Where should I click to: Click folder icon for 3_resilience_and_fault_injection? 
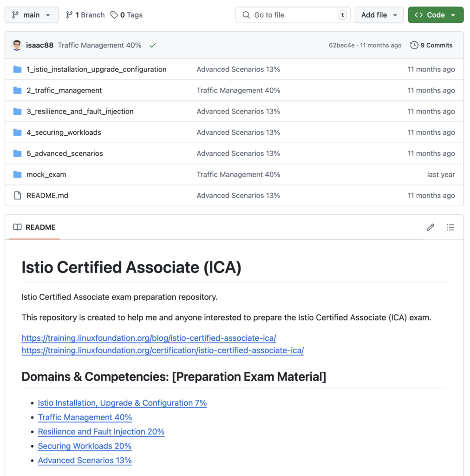tap(18, 112)
